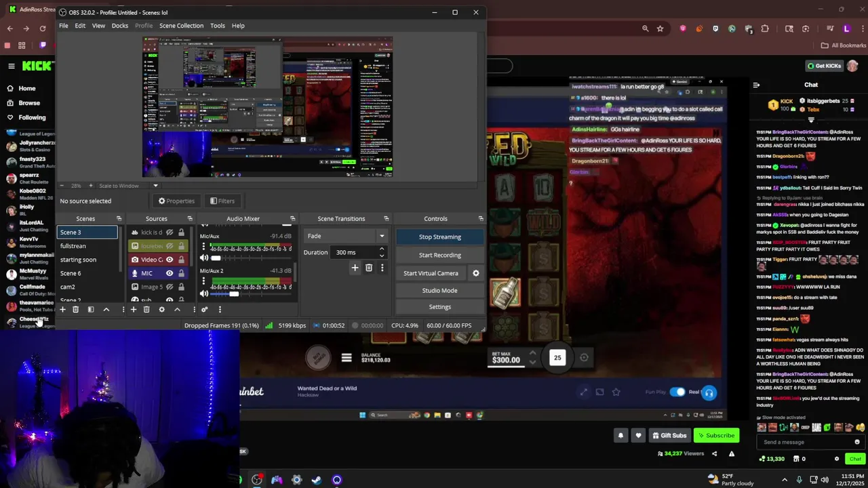The width and height of the screenshot is (868, 488).
Task: Open Mic/Aux options three-dot menu
Action: pyautogui.click(x=203, y=247)
